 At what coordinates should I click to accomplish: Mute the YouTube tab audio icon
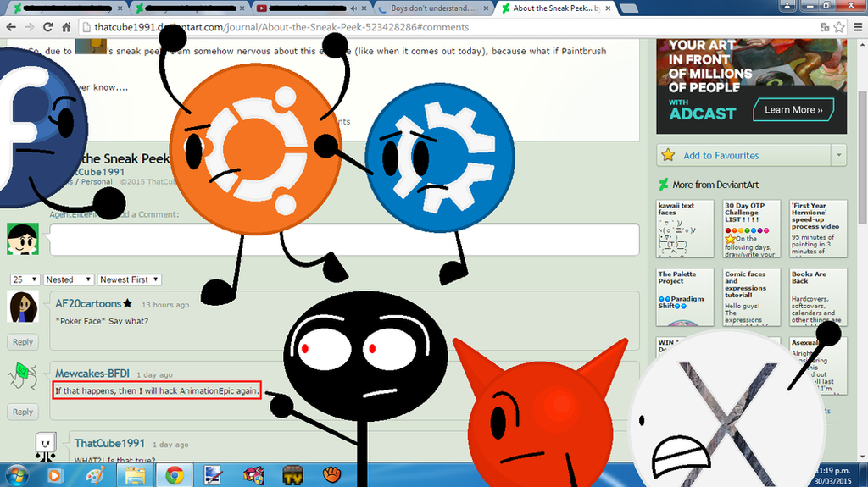353,8
